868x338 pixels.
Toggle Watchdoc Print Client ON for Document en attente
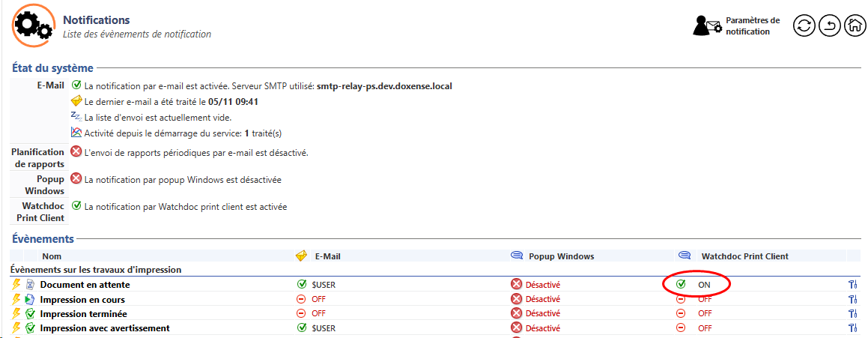704,285
